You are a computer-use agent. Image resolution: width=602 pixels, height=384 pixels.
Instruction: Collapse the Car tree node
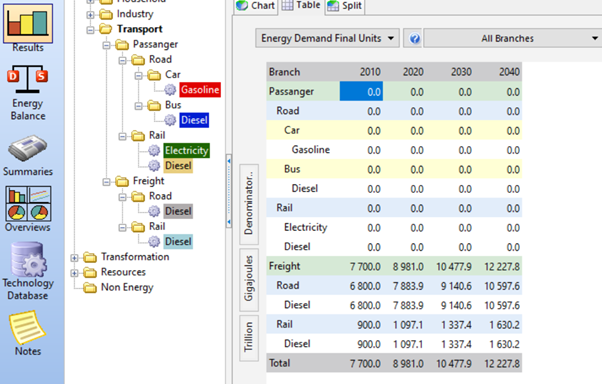(x=139, y=75)
